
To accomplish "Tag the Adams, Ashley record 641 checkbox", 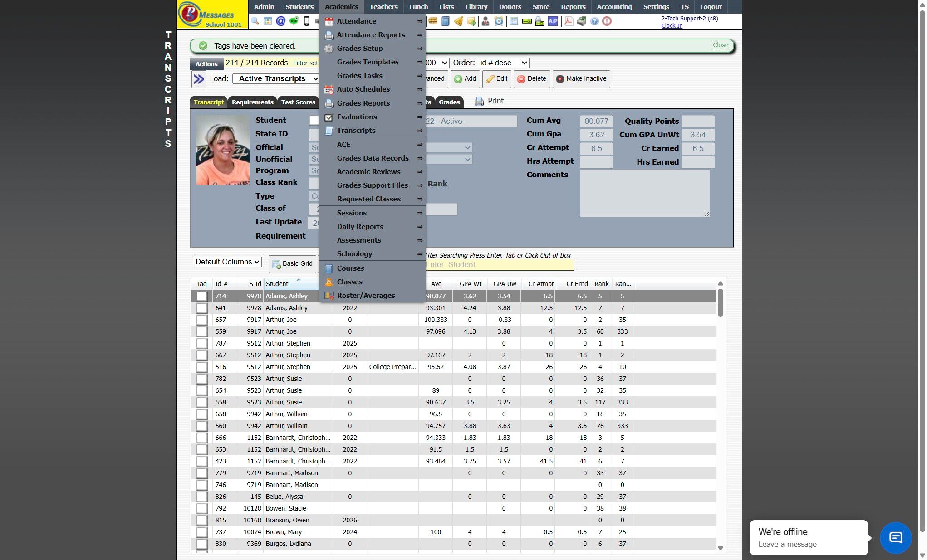I will tap(201, 308).
